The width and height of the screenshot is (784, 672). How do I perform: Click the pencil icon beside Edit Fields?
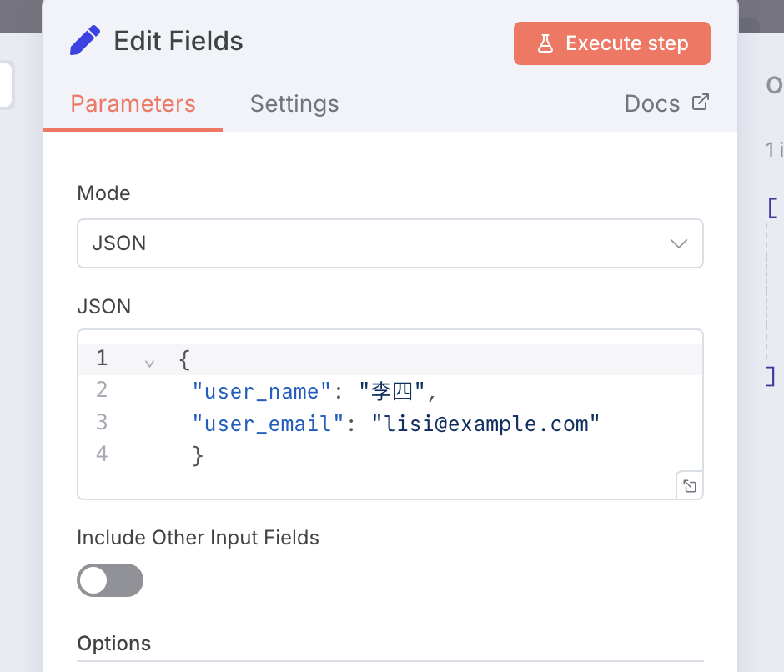[84, 41]
